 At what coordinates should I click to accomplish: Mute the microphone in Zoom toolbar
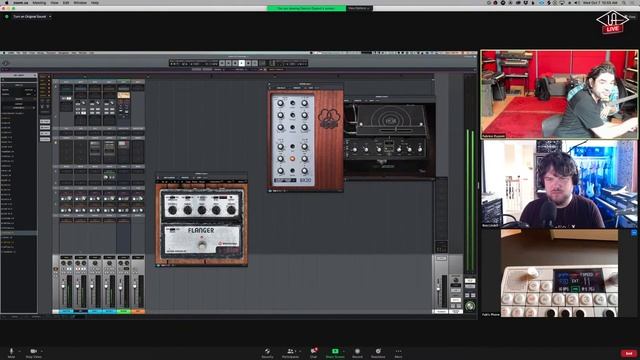tap(11, 353)
